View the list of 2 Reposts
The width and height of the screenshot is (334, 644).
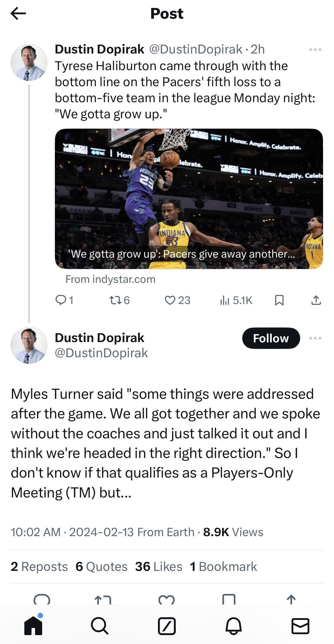click(x=39, y=567)
